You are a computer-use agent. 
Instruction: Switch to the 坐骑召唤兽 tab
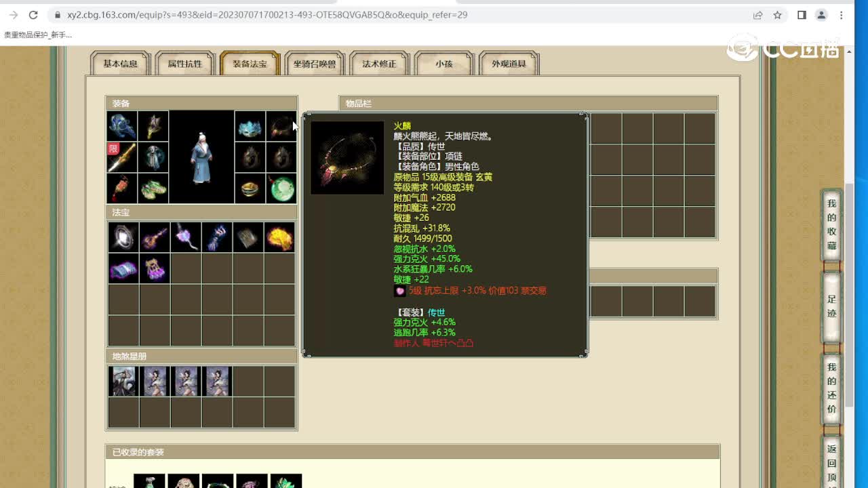tap(315, 64)
